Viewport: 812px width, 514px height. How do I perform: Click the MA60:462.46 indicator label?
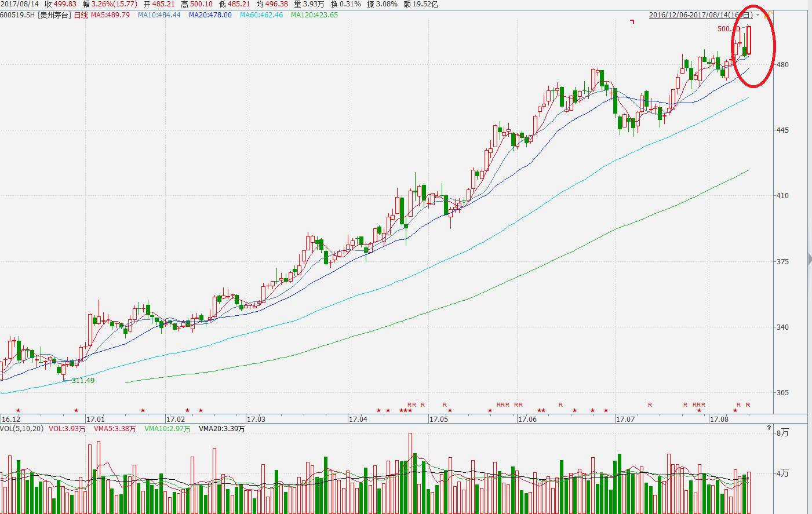click(261, 15)
